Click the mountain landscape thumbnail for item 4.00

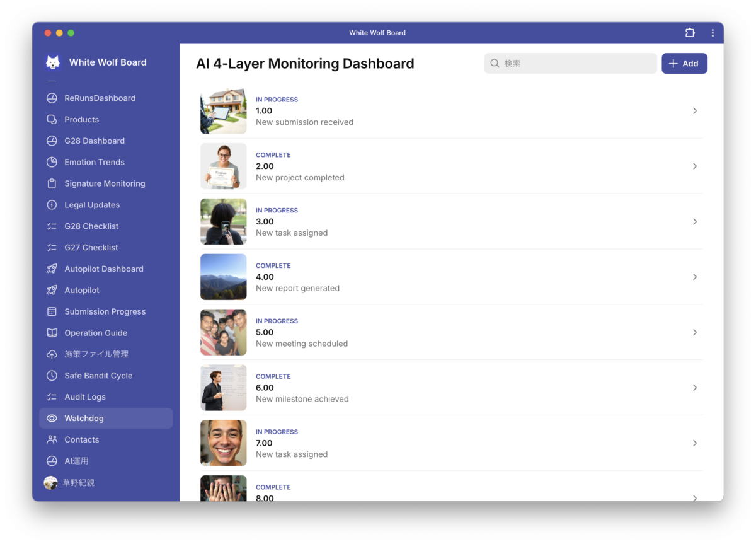pos(224,277)
